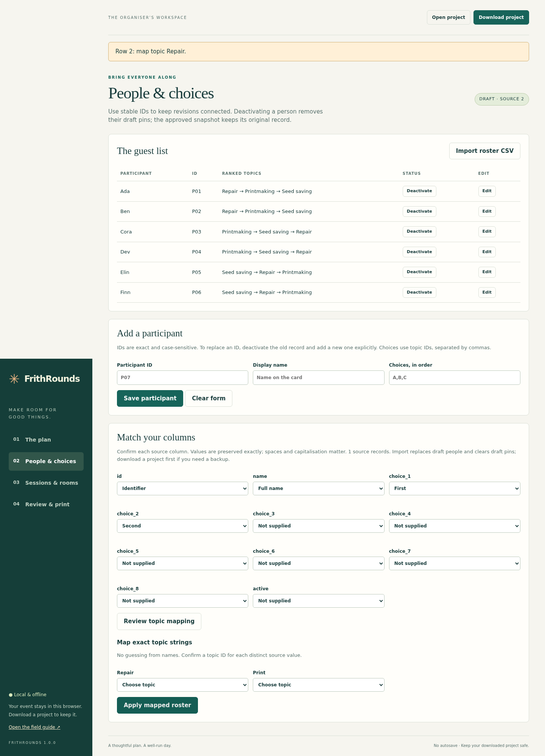This screenshot has width=545, height=756.
Task: Deactivate participant Dev
Action: pyautogui.click(x=419, y=252)
